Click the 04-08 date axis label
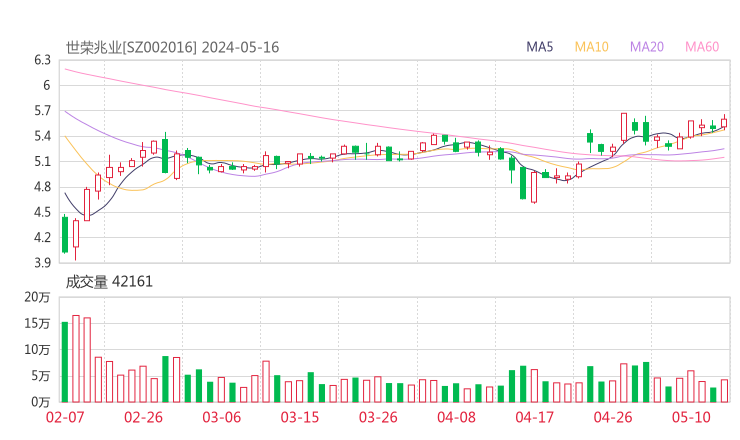Viewport: 740px width, 440px height. tap(456, 417)
